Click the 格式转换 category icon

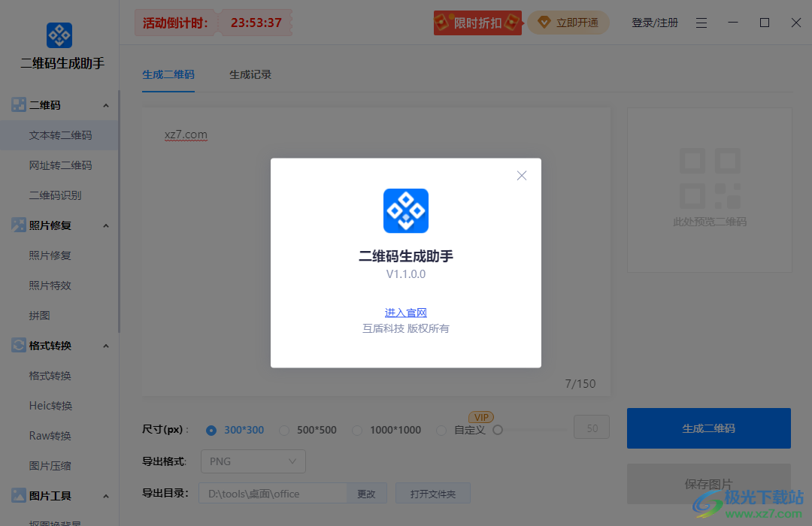[17, 345]
